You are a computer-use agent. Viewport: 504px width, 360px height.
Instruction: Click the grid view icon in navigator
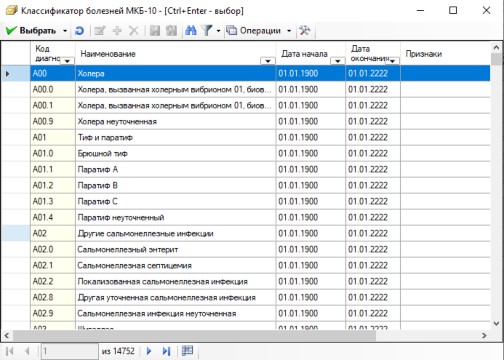(x=187, y=351)
